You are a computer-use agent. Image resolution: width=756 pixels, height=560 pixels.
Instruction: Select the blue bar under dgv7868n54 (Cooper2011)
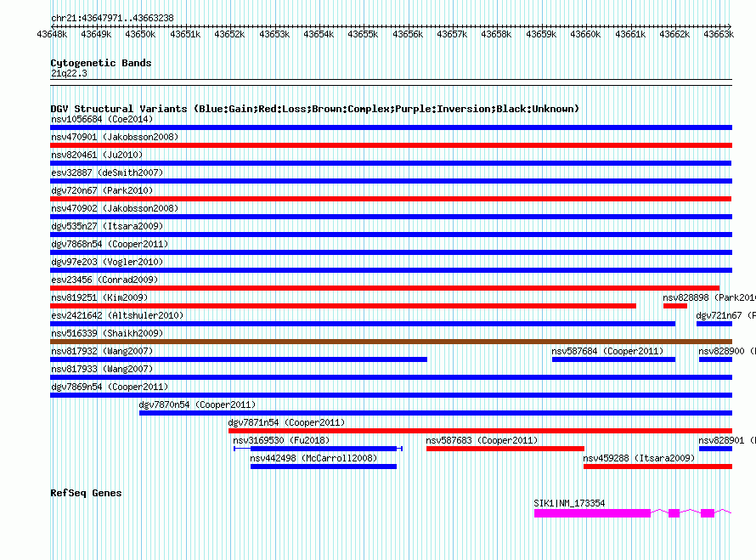pos(391,252)
